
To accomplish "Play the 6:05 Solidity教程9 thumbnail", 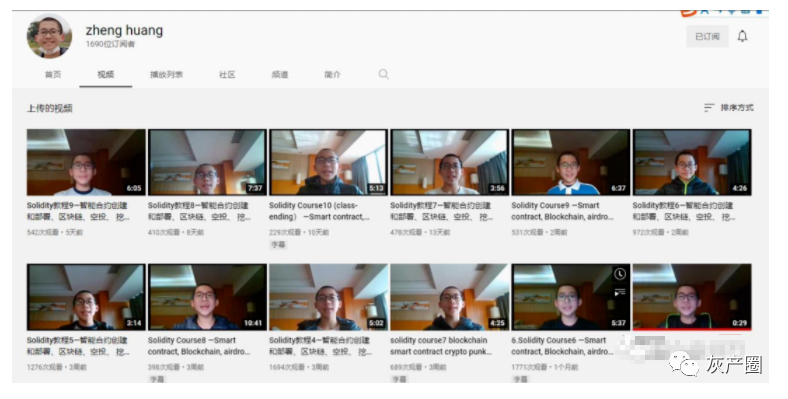I will pyautogui.click(x=86, y=162).
